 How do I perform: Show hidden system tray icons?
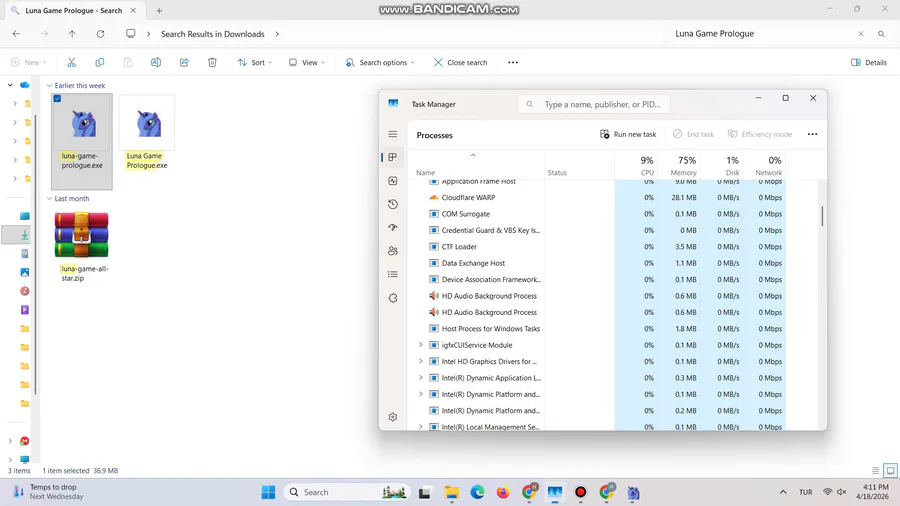coord(783,492)
